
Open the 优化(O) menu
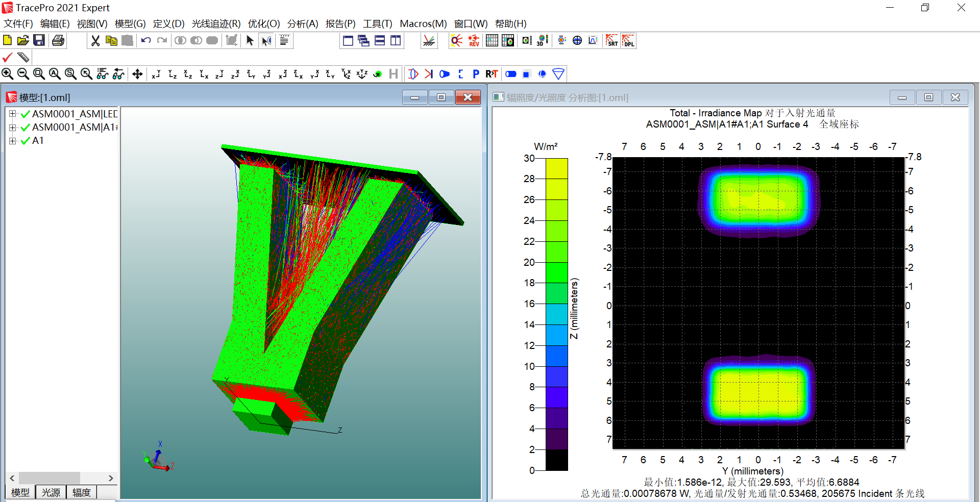(264, 23)
